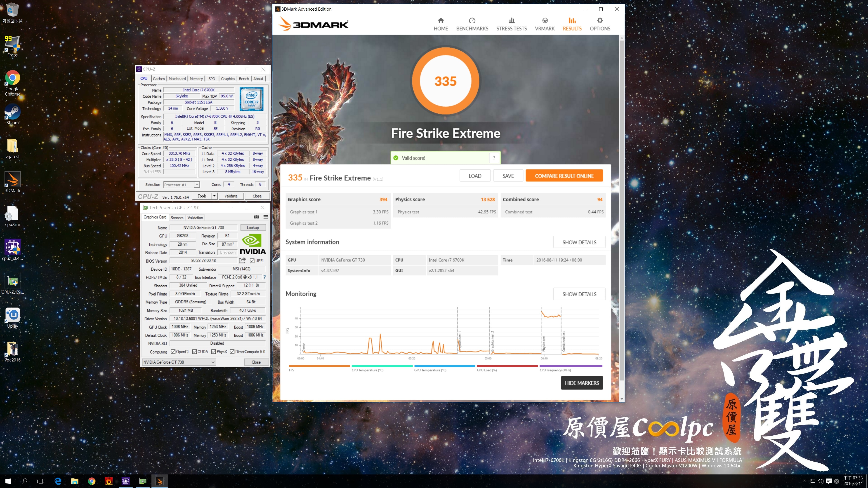Click the SAVE result button
This screenshot has width=868, height=488.
click(x=508, y=176)
